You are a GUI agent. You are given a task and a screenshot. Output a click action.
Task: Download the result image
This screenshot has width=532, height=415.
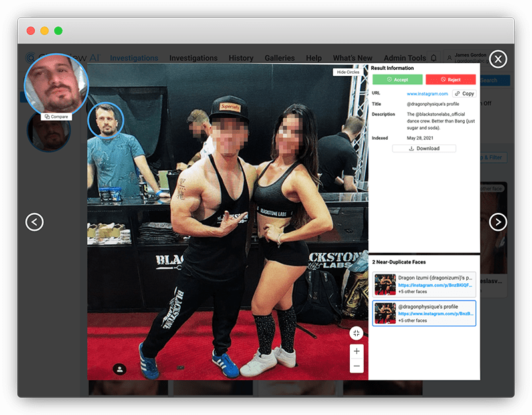pos(424,148)
